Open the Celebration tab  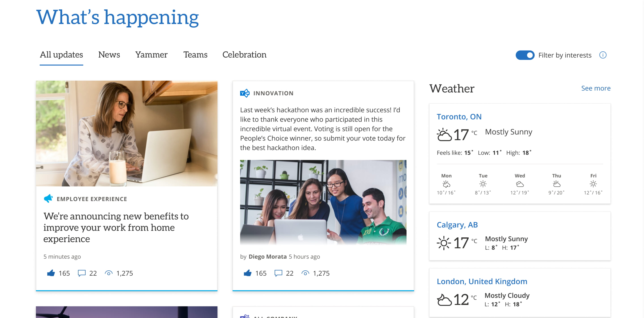click(244, 55)
